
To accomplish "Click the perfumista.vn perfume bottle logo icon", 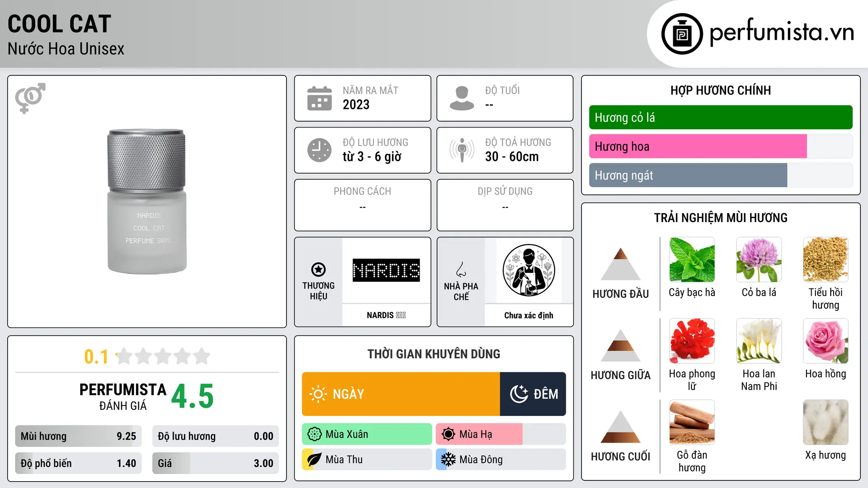I will (x=682, y=34).
